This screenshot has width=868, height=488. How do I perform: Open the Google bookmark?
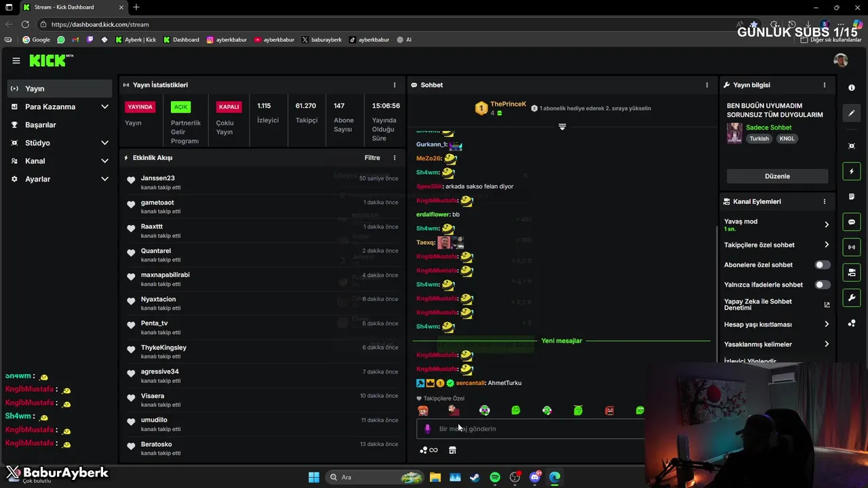pyautogui.click(x=37, y=39)
